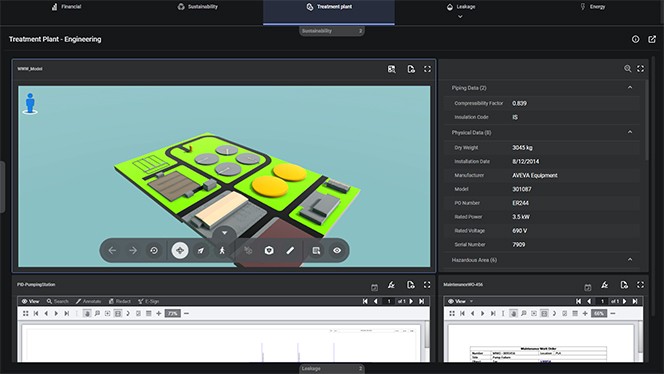Open the Financial tab
Viewport: 664px width, 374px height.
[x=66, y=7]
